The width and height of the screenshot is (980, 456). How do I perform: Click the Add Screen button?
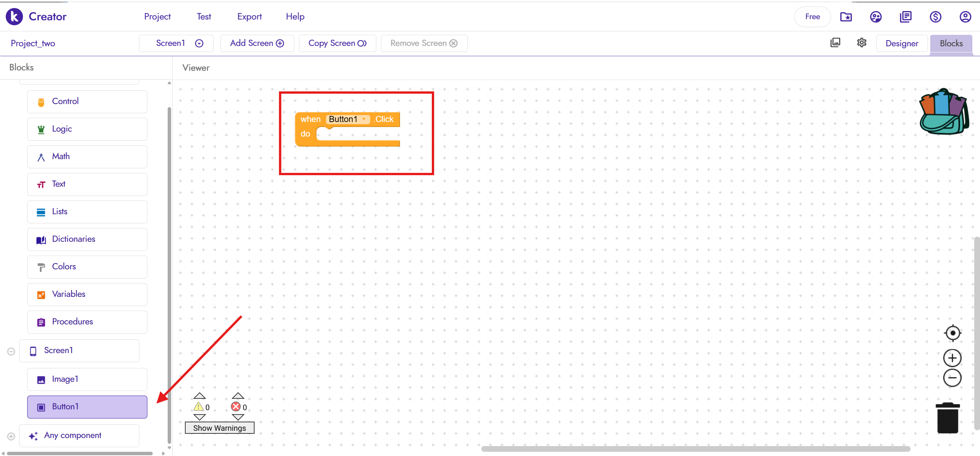pyautogui.click(x=257, y=43)
